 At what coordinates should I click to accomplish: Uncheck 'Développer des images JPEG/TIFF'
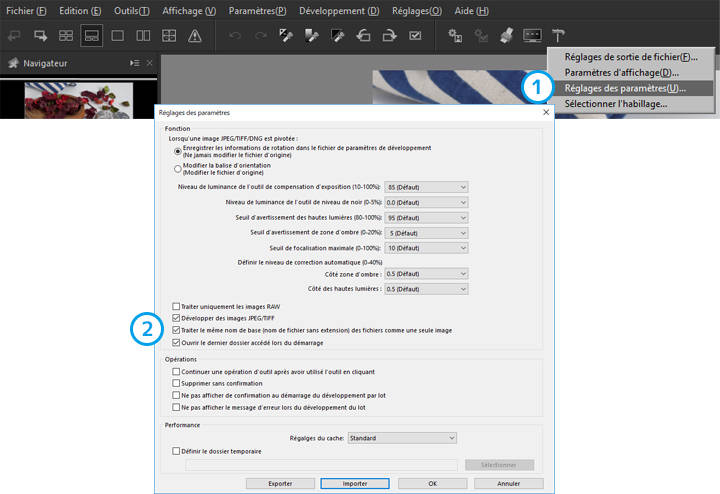point(177,318)
